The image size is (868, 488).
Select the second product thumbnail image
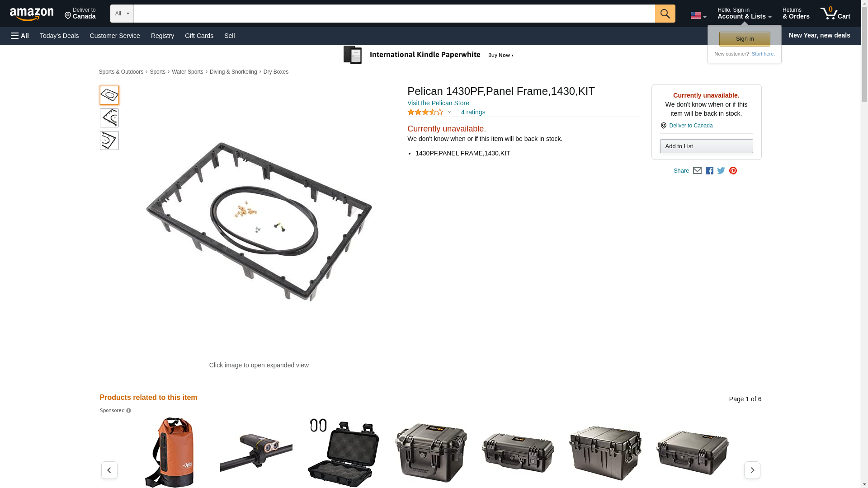coord(109,118)
